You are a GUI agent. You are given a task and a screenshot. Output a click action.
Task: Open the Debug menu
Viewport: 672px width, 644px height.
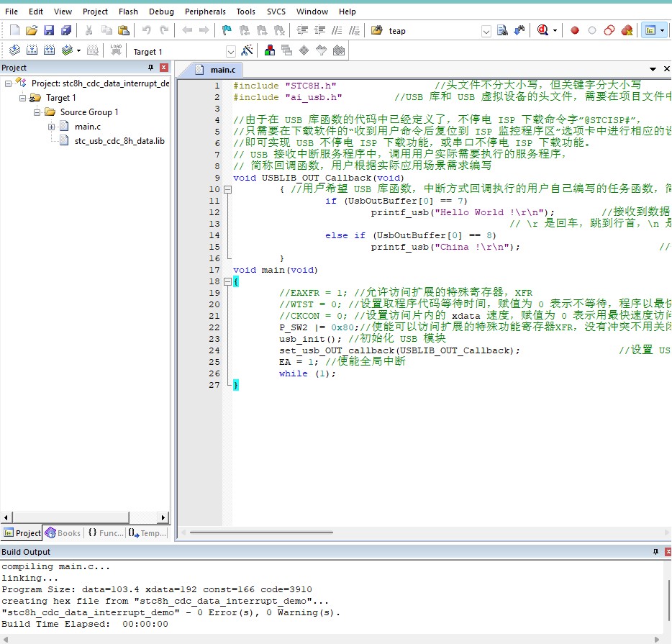coord(161,12)
